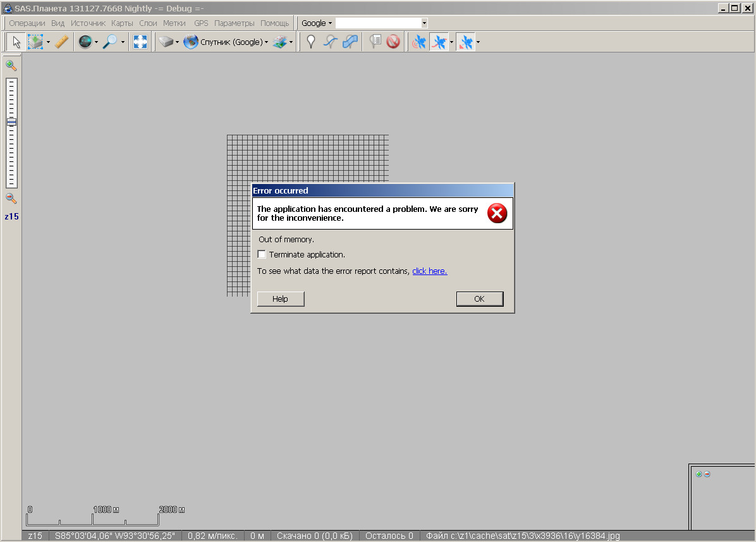Viewport: 756px width, 542px height.
Task: Click the zoom in magnifier on left sidebar
Action: [11, 65]
